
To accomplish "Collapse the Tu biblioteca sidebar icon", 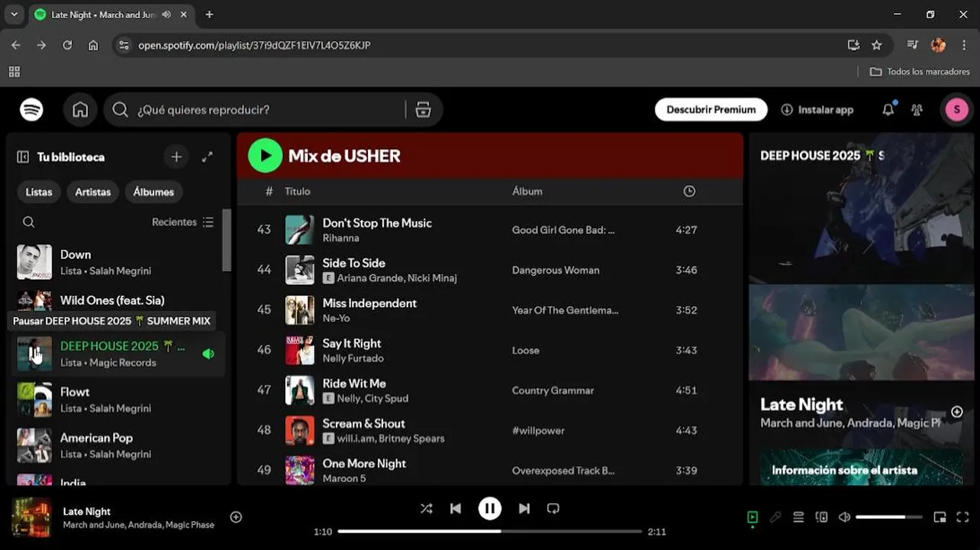I will point(23,157).
